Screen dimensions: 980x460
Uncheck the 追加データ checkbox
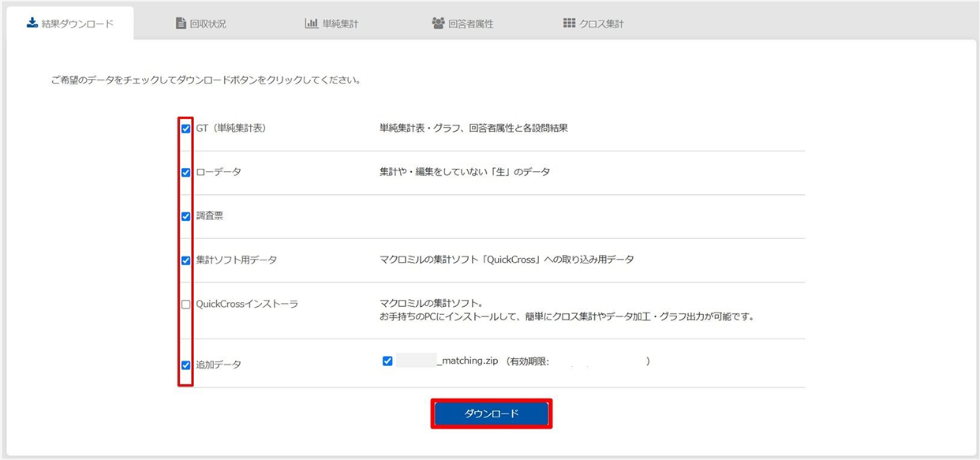(186, 365)
